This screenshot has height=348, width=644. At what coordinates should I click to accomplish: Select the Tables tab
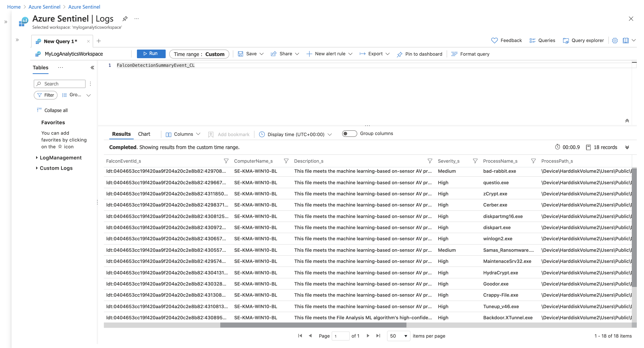coord(40,68)
